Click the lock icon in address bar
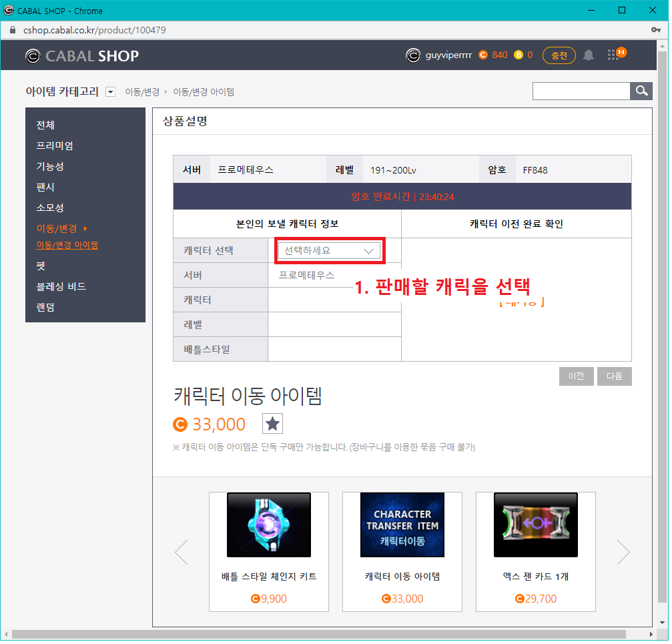 [13, 30]
